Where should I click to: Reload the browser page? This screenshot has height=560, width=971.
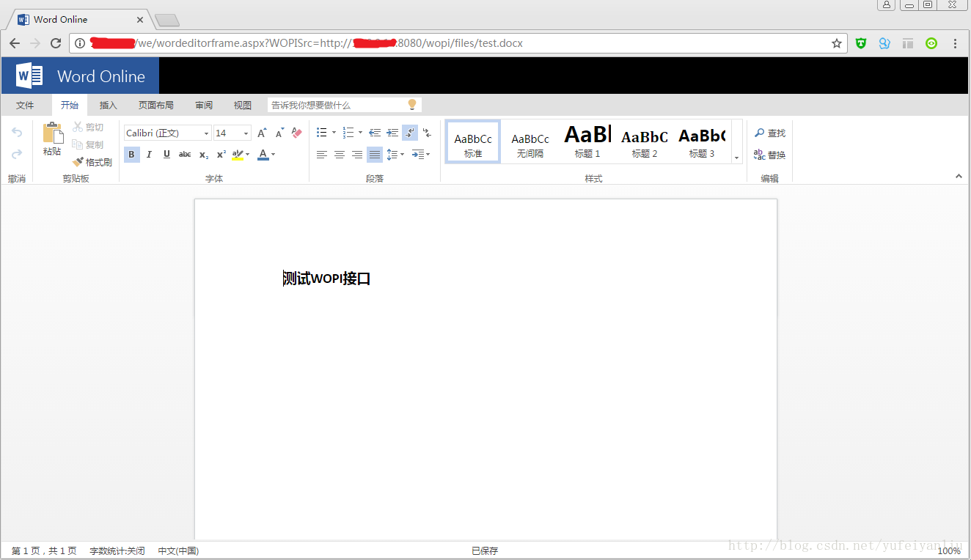click(56, 43)
